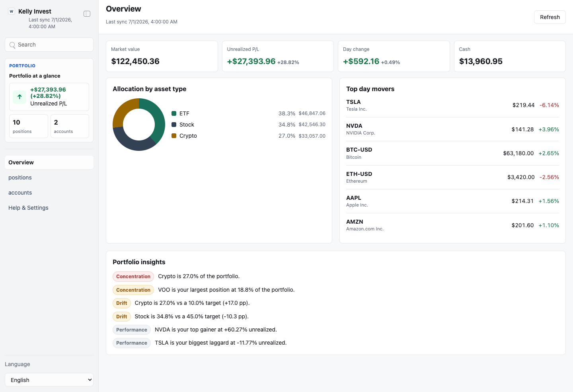Click Stock allocation value $42,546.30

tap(312, 125)
